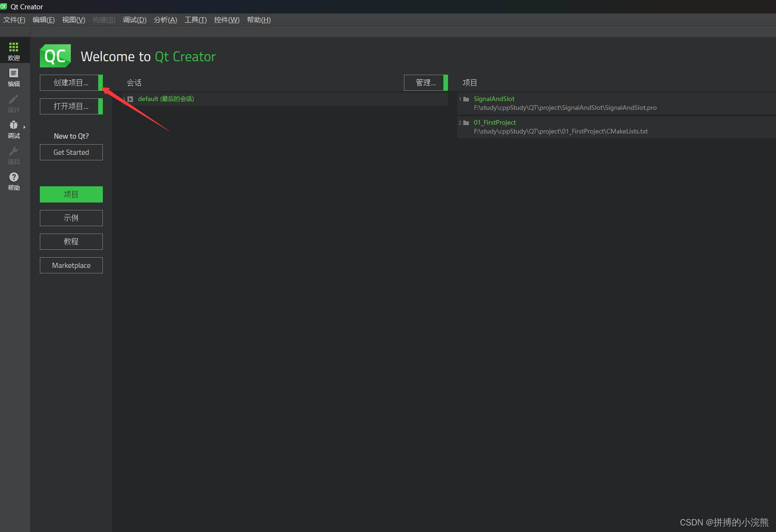Open the 调试(D) menu
Image resolution: width=776 pixels, height=532 pixels.
(135, 19)
